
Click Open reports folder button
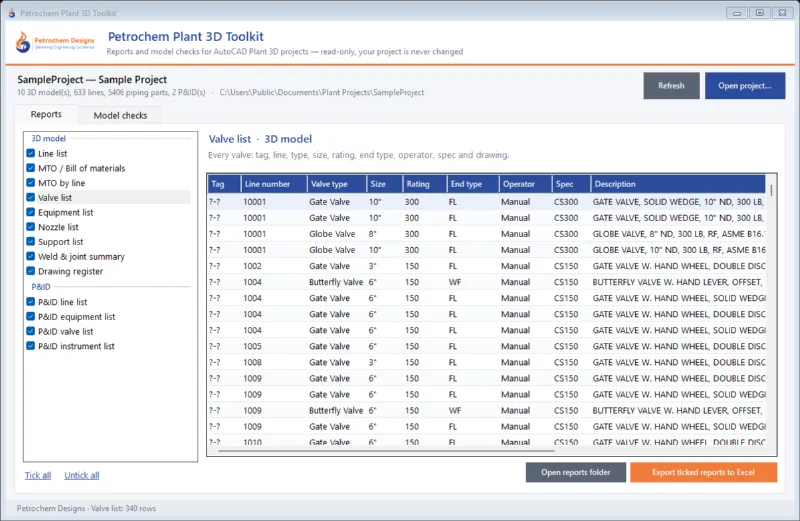576,473
